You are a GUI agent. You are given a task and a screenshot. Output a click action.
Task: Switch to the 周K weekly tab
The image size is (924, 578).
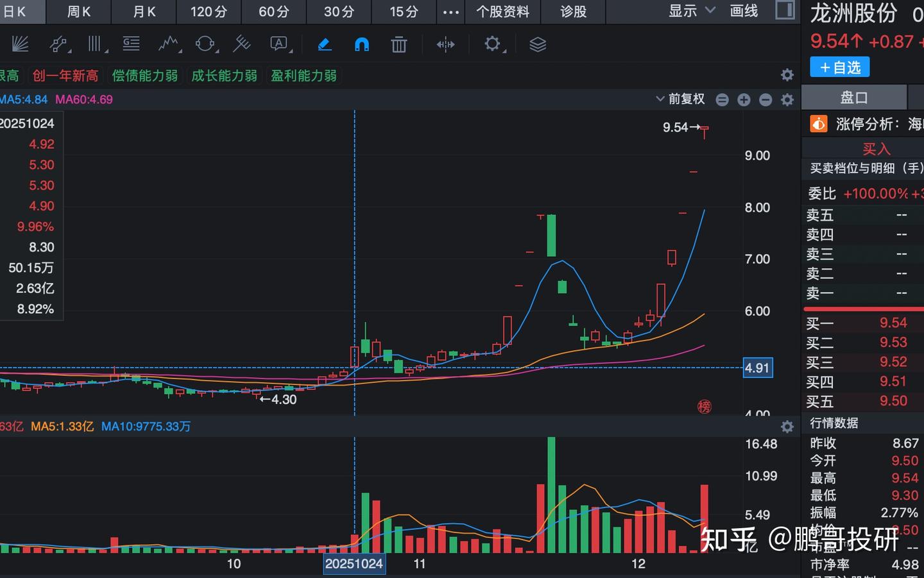[78, 12]
